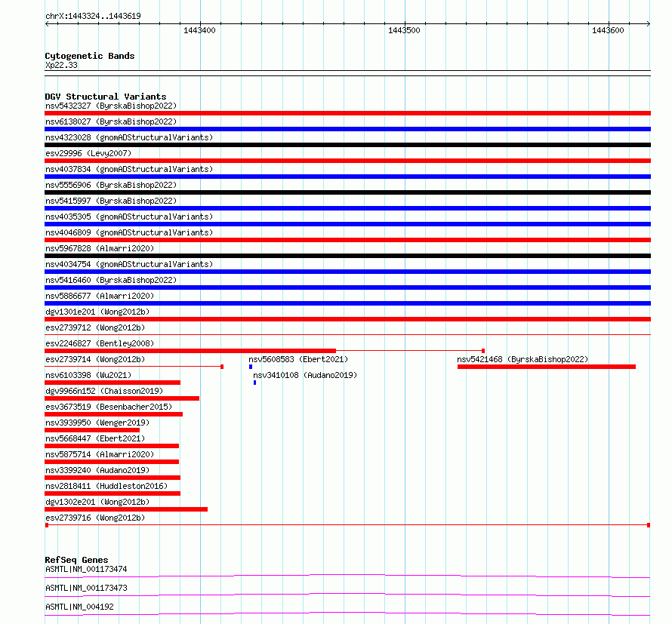Select the nsv4037834 gnomAD variant label

click(129, 169)
